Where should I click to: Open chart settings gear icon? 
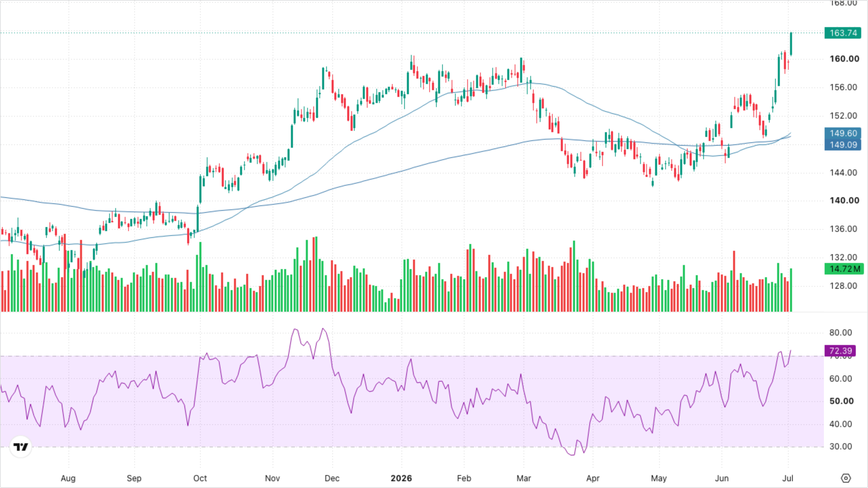[846, 478]
